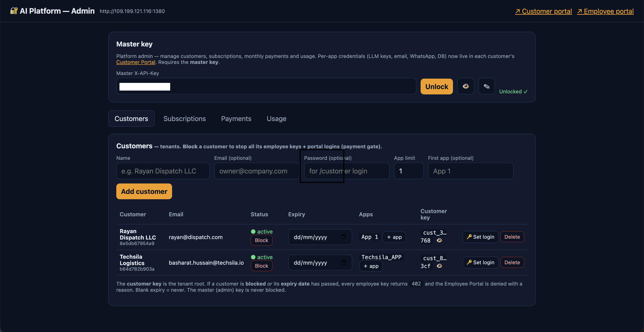
Task: Add app for Techsila Logistics
Action: point(371,266)
